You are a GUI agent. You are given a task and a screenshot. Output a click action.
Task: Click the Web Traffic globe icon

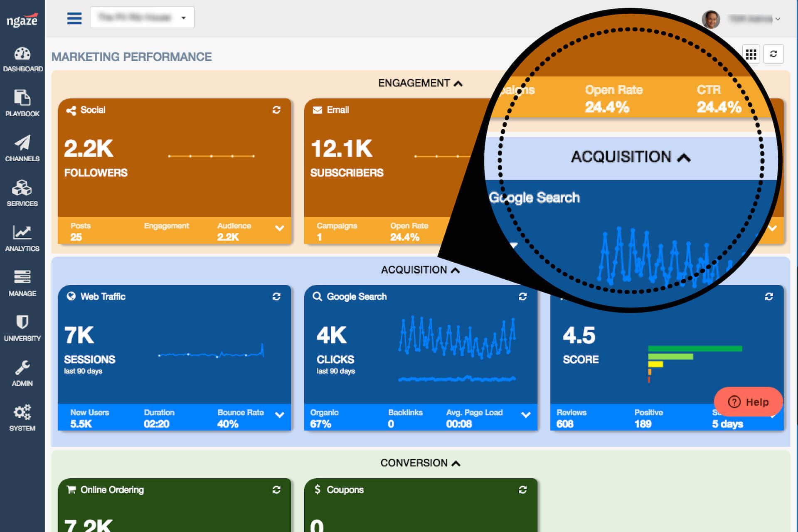pos(71,296)
